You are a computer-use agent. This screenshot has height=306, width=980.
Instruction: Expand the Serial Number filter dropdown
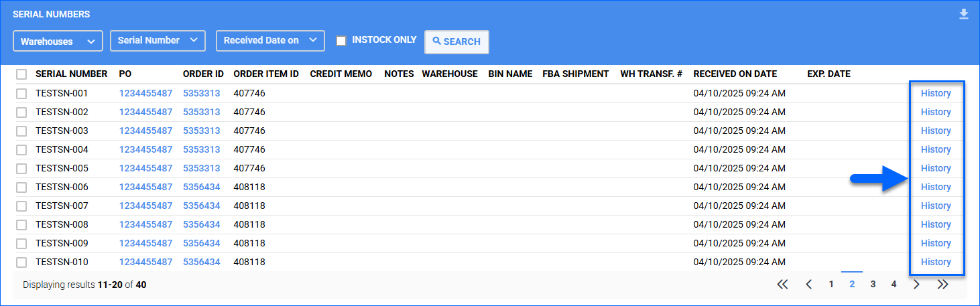[x=158, y=41]
